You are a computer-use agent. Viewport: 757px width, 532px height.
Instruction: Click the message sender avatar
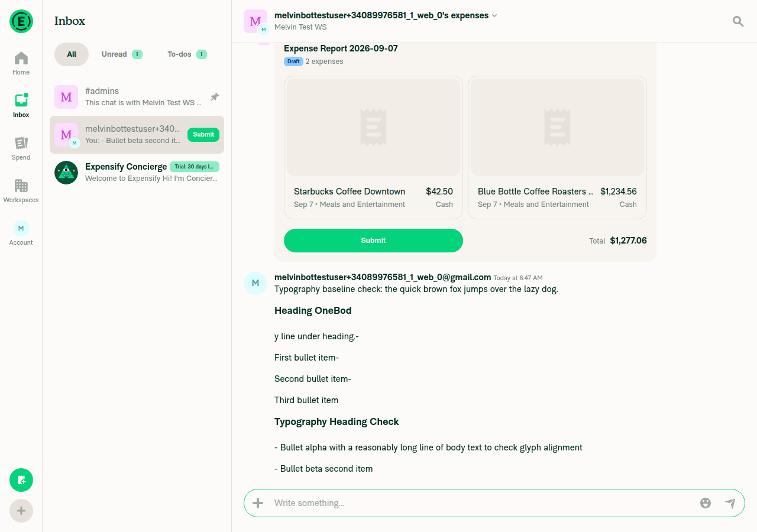coord(255,283)
